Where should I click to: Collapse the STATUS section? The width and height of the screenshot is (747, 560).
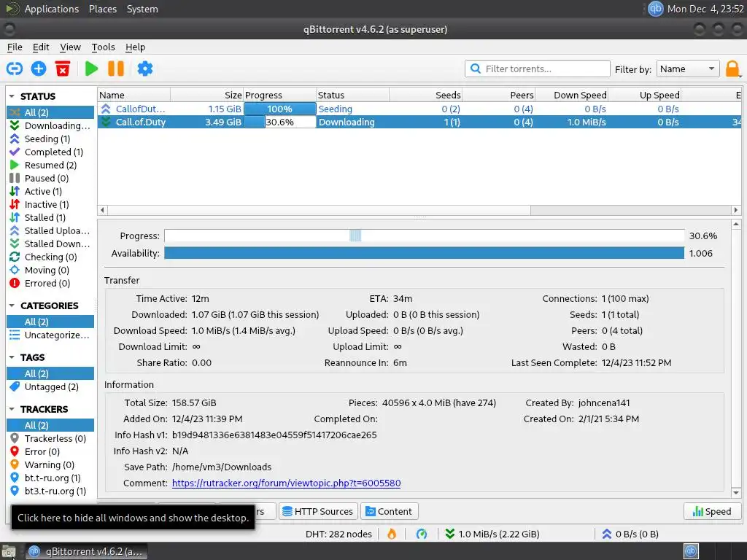coord(12,96)
